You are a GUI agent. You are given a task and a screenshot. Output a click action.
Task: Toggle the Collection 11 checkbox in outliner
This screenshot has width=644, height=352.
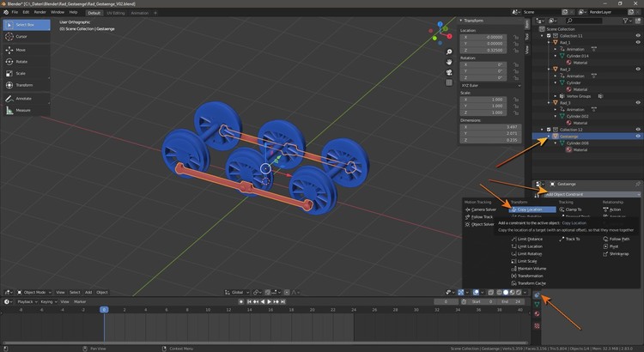tap(550, 36)
